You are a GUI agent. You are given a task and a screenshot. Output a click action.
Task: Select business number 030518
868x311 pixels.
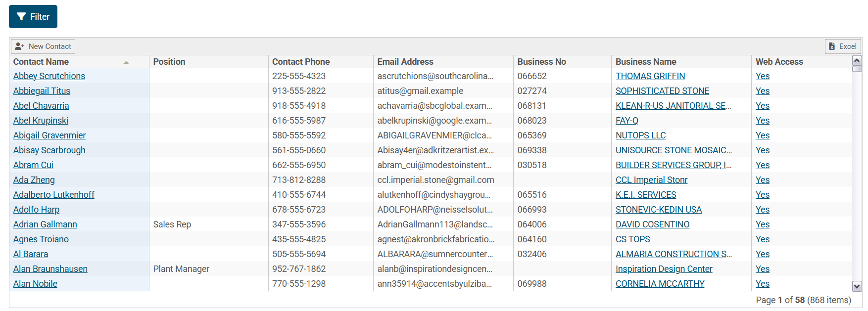[532, 165]
